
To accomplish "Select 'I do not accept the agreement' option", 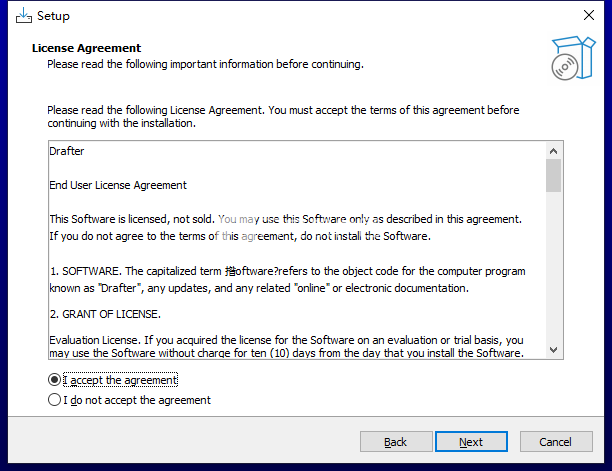I will pos(54,400).
